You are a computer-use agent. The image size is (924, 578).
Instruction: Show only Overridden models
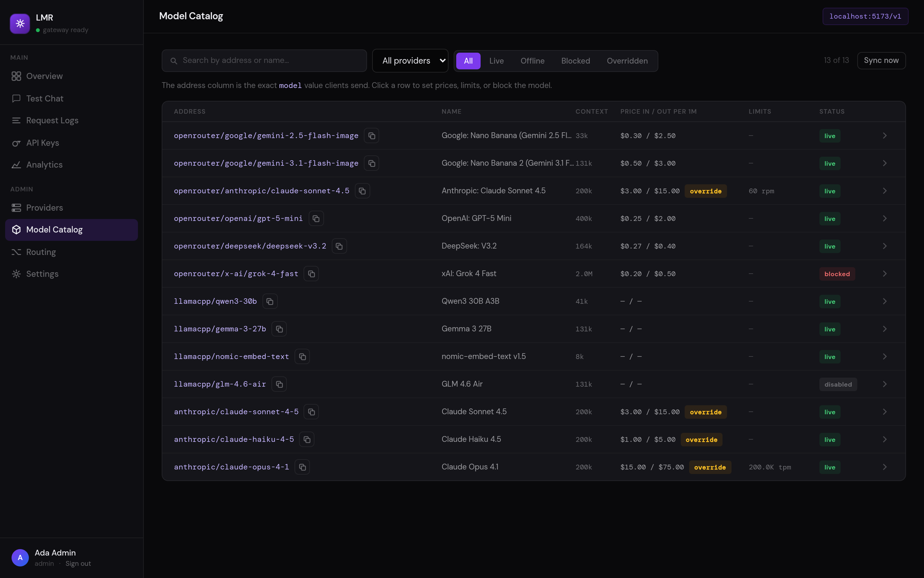pyautogui.click(x=627, y=61)
